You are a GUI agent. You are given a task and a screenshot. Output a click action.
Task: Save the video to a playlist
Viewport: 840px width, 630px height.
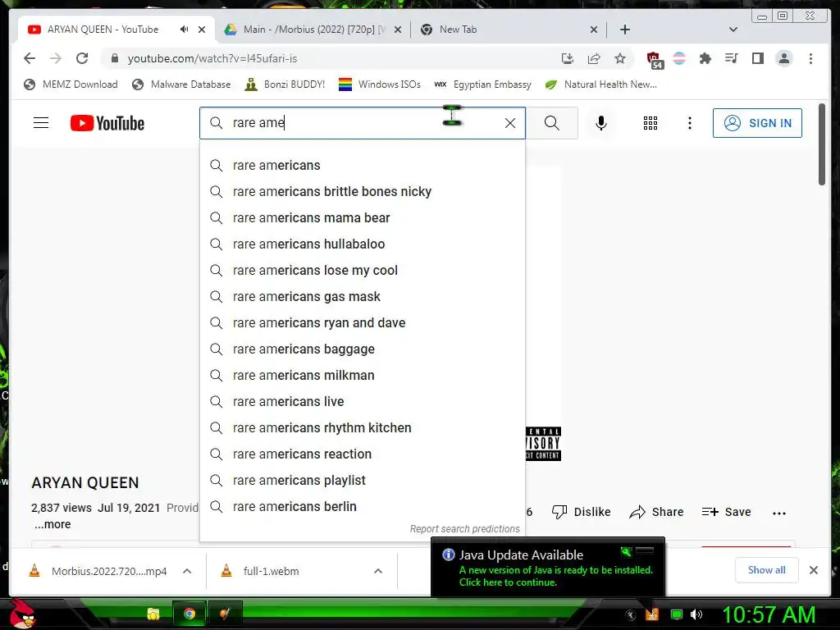[x=727, y=512]
